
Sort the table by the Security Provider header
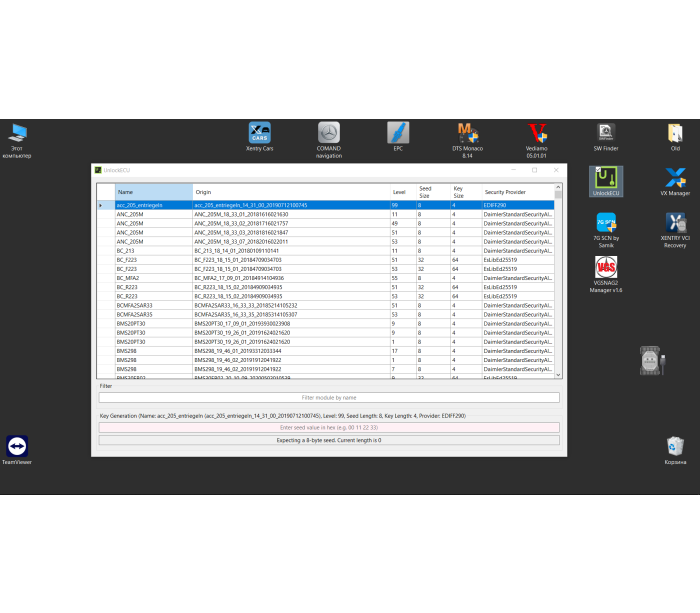pos(515,191)
